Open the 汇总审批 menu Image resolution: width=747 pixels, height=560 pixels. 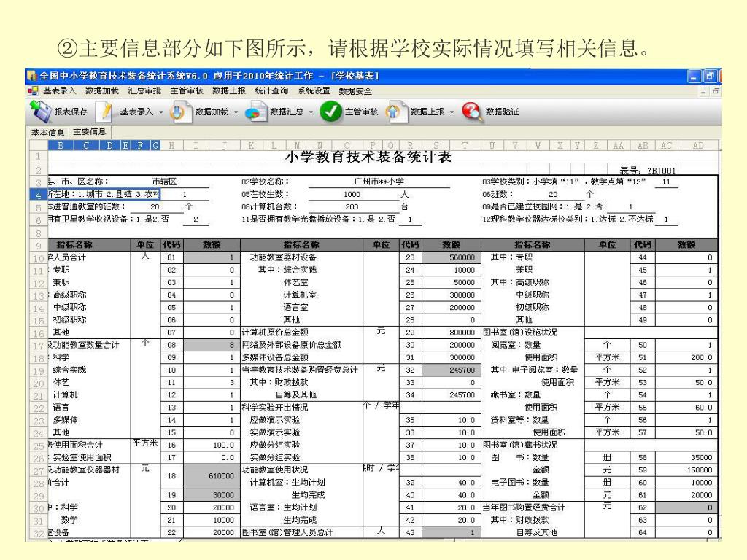point(144,90)
